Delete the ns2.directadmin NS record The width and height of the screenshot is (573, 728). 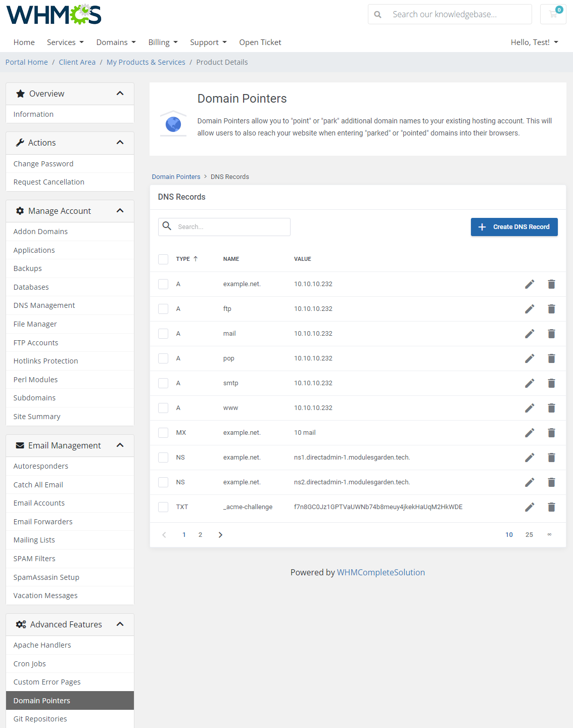551,482
